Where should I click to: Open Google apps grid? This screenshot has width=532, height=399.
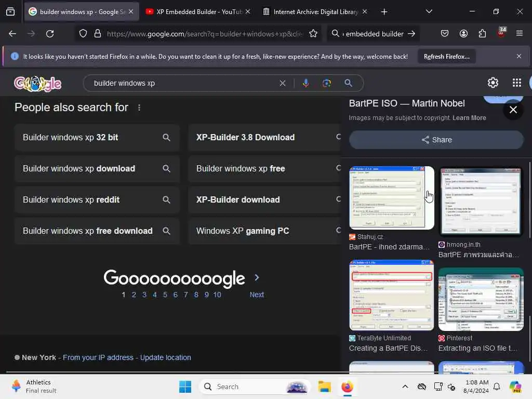point(517,83)
